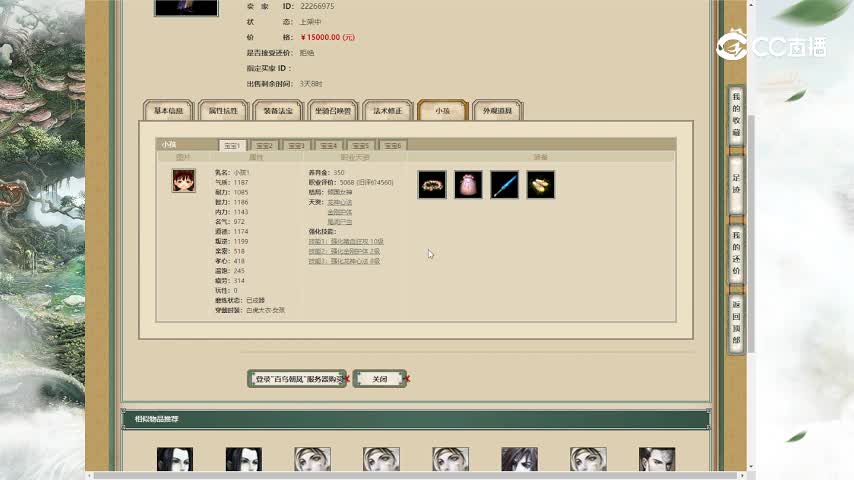Click the vertical scrollbar up arrow

coord(751,4)
